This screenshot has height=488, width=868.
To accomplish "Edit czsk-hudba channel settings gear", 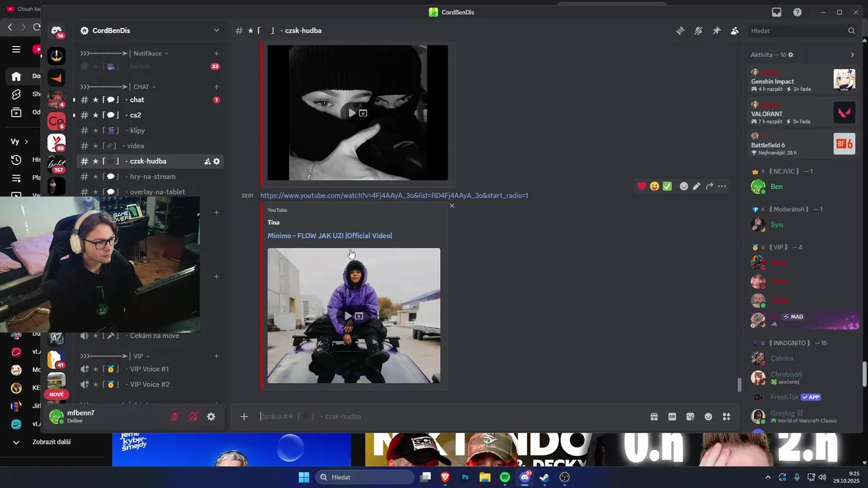I will [217, 161].
